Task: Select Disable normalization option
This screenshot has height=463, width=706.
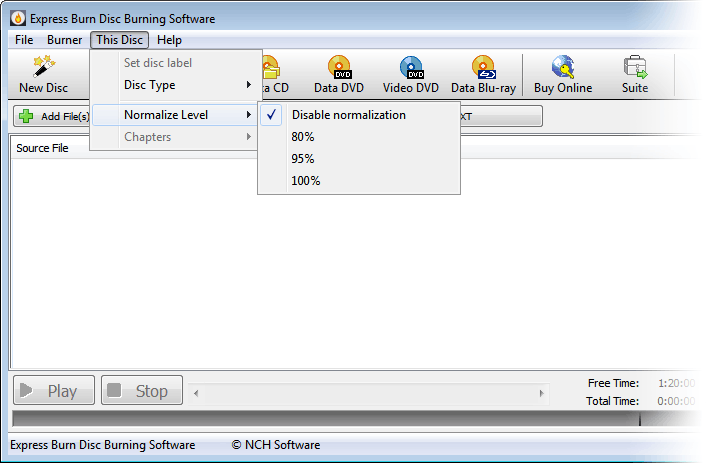Action: pos(359,115)
